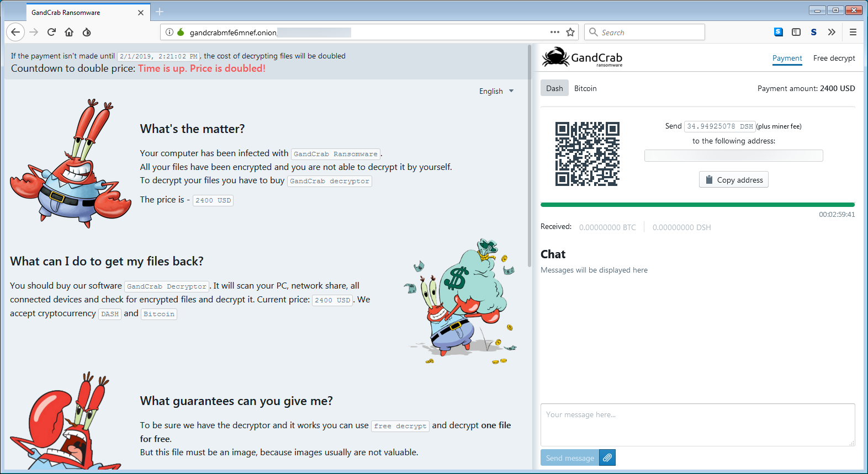
Task: Open the page actions three-dot menu
Action: [x=554, y=32]
